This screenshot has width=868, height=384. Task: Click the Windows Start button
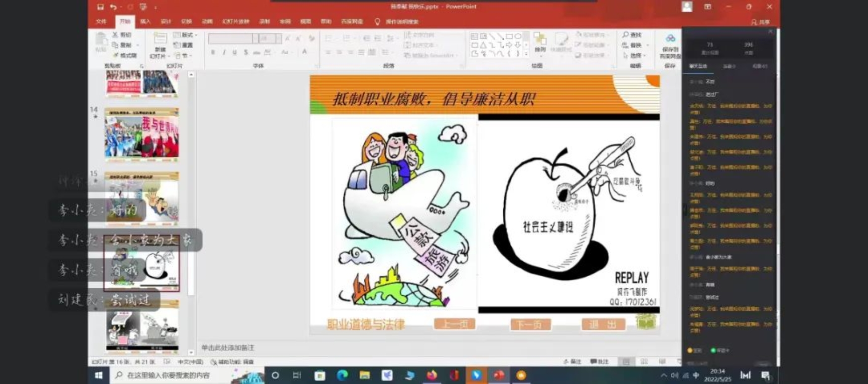(99, 375)
